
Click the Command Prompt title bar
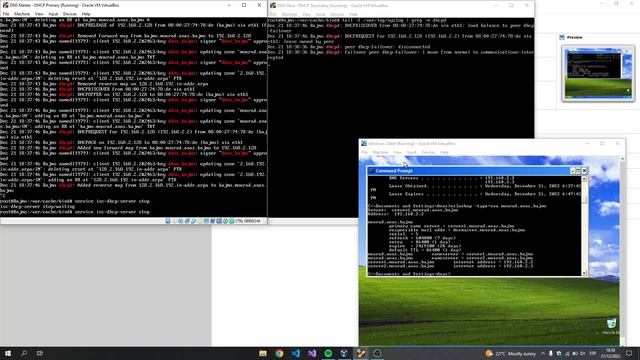coord(469,171)
